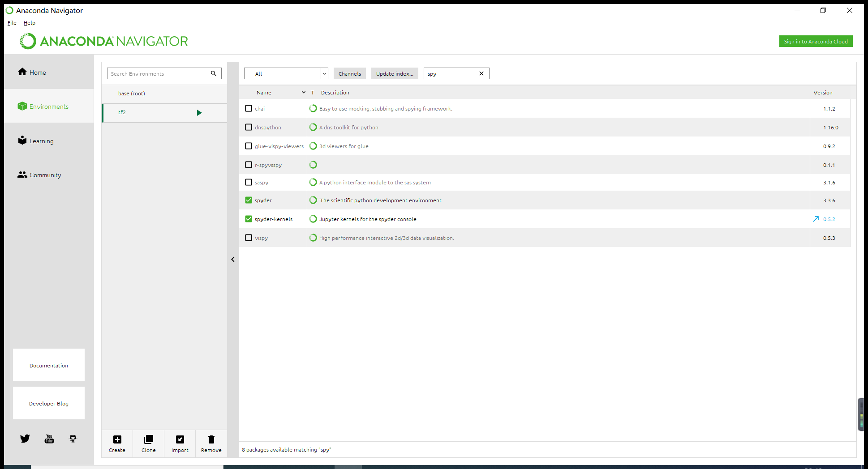Open the Help menu
The image size is (868, 469).
point(30,23)
